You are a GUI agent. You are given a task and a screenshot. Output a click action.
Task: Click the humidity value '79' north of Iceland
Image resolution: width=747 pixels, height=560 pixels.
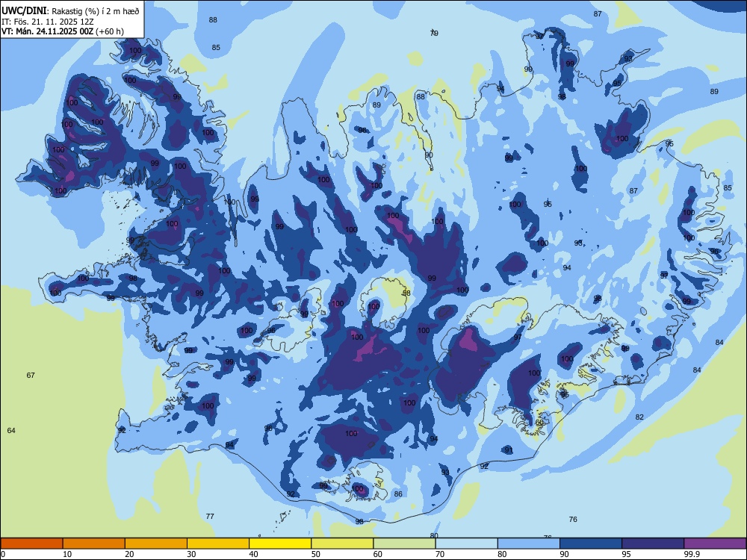[434, 33]
